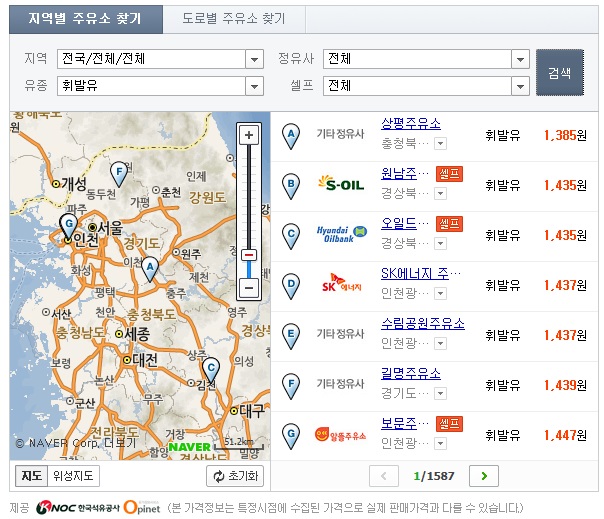The image size is (604, 519).
Task: Open the 셀프 dropdown
Action: point(426,86)
